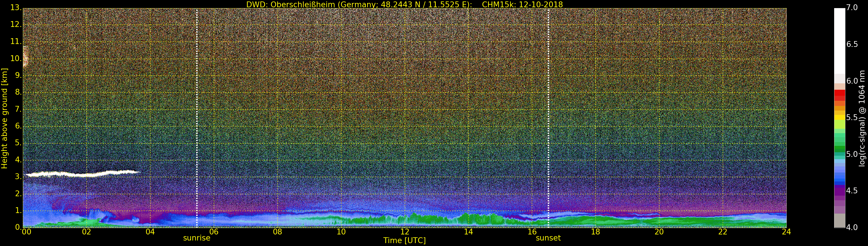Click the '02' tick on the time axis
Screen dimensions: 868x246
87,232
